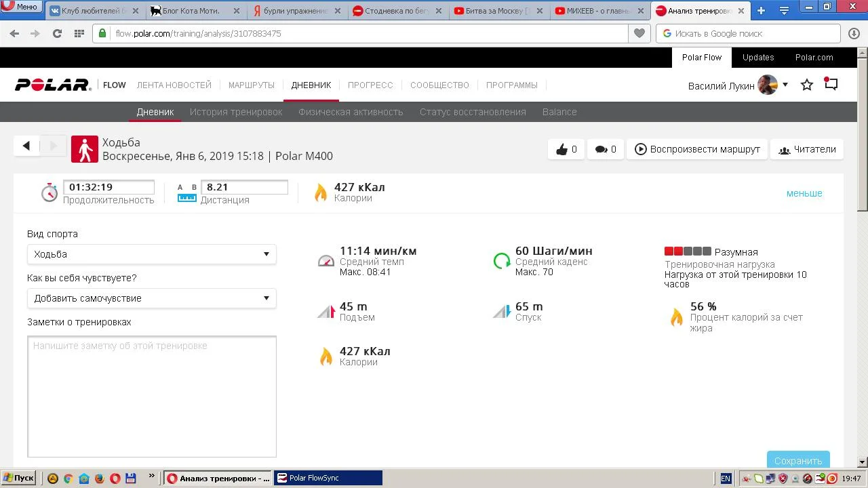Viewport: 868px width, 488px height.
Task: Open Polar FlowSync in taskbar
Action: click(x=328, y=478)
